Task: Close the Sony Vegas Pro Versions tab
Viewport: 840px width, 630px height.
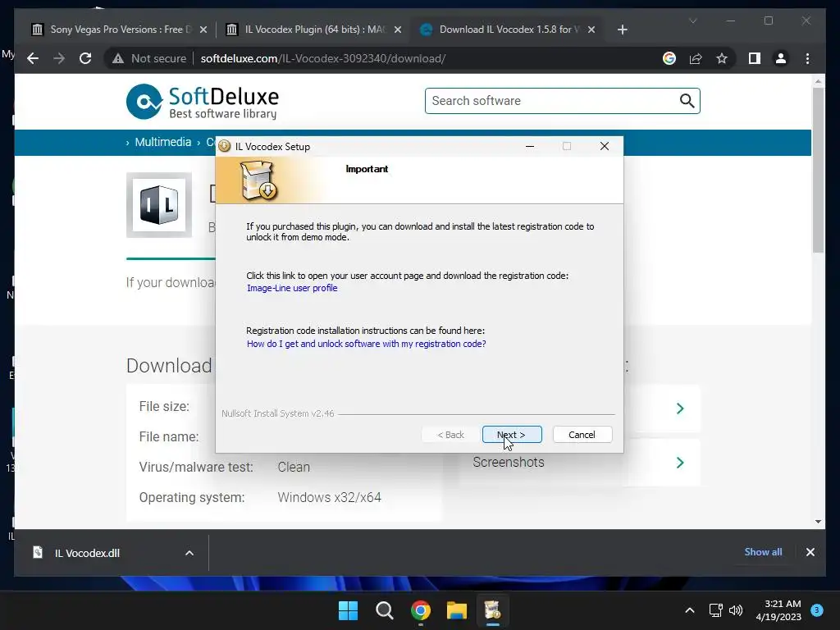Action: tap(203, 30)
